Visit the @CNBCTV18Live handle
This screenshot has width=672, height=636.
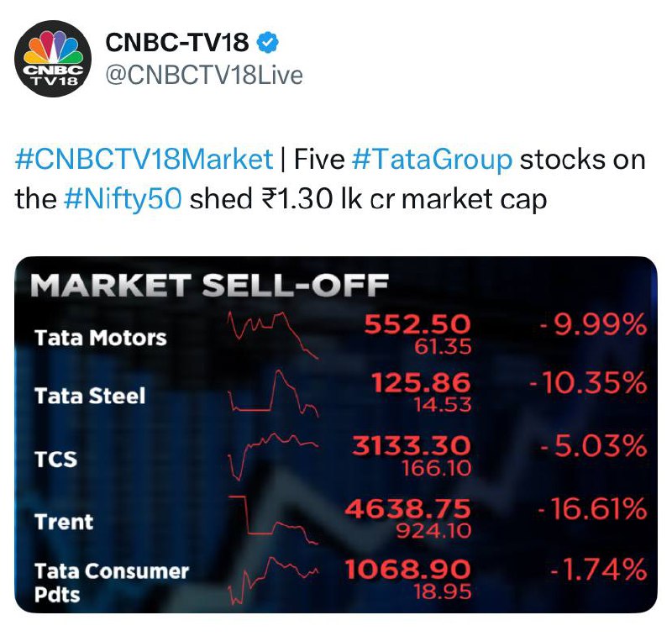pyautogui.click(x=204, y=75)
